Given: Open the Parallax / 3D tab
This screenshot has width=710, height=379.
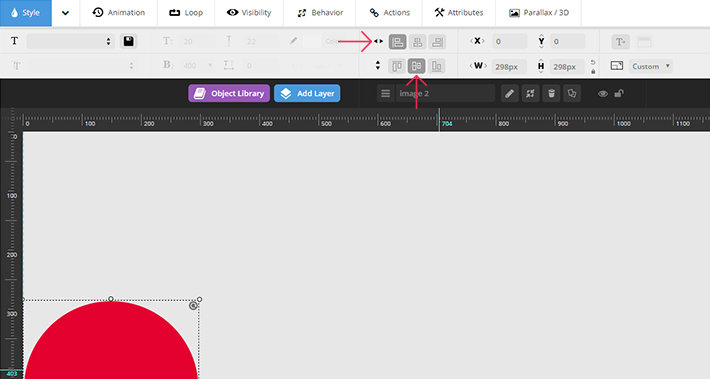Looking at the screenshot, I should point(539,13).
